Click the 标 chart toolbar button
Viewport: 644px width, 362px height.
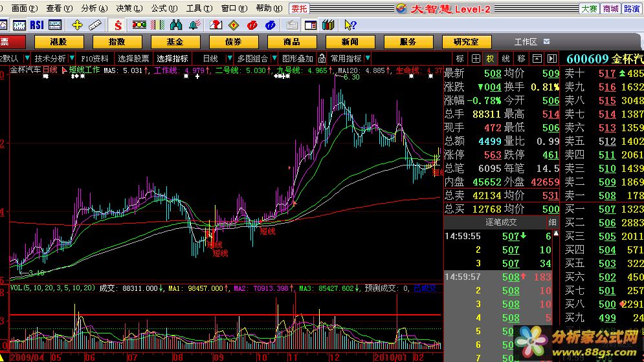tap(460, 59)
